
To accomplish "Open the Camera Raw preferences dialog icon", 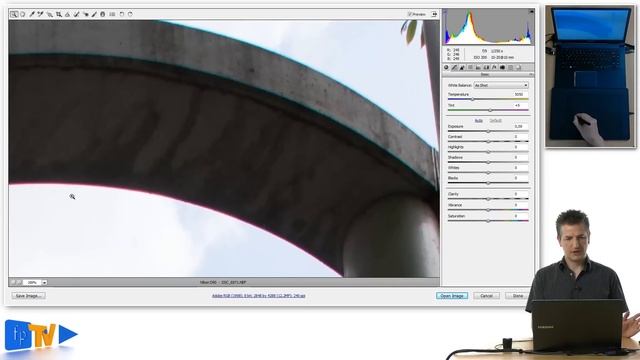I will [112, 14].
